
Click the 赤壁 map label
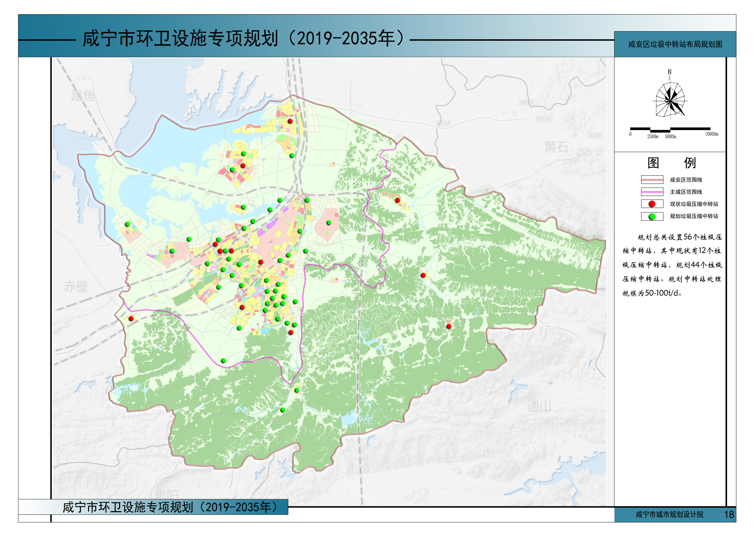[76, 287]
